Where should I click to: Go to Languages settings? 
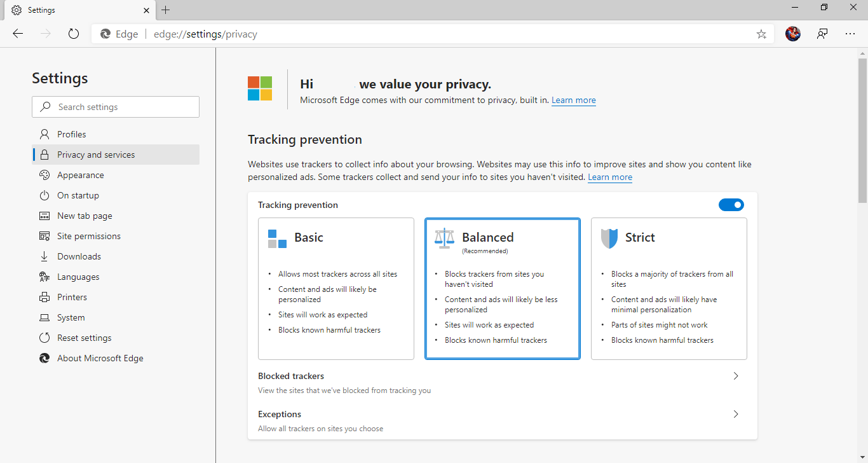[116, 277]
